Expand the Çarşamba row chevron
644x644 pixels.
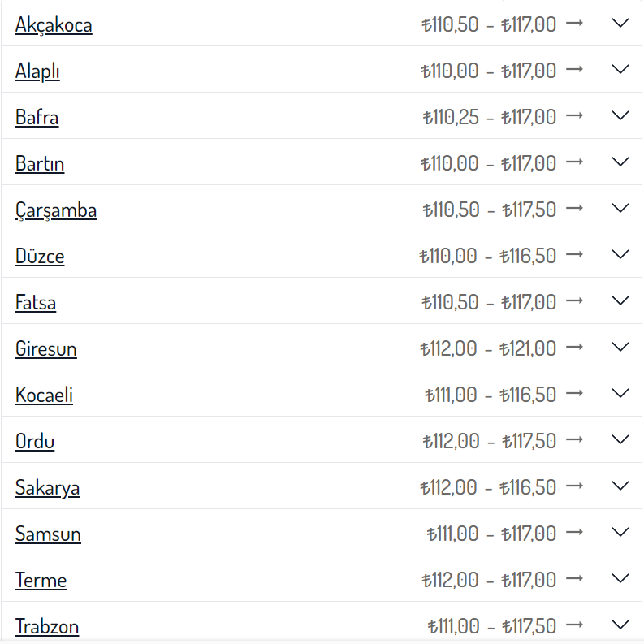pyautogui.click(x=620, y=209)
